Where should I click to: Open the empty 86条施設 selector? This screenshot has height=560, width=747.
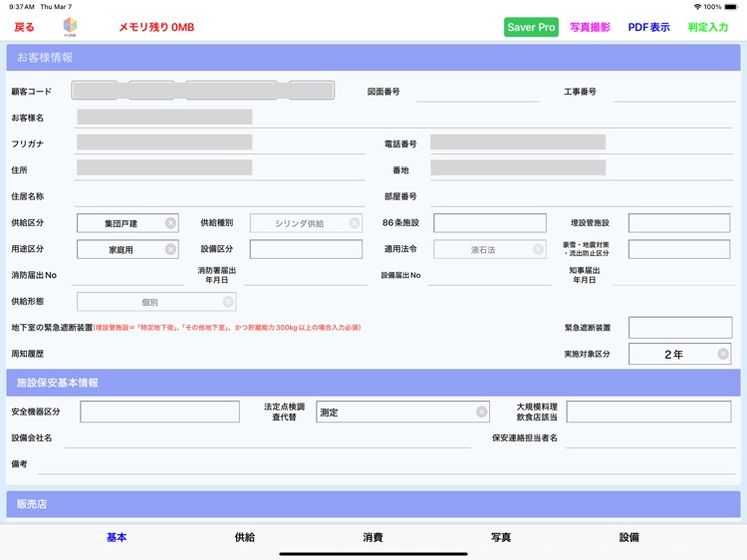click(490, 223)
